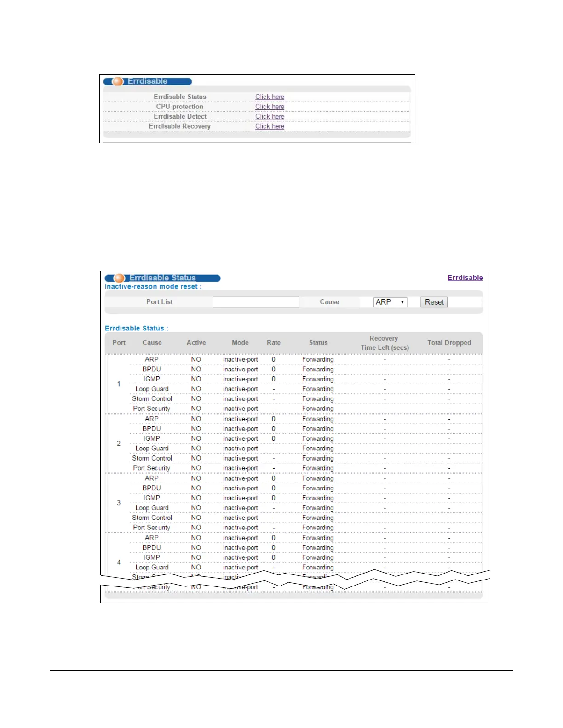
Task: Click Loop Guard cause for port 1
Action: 152,389
